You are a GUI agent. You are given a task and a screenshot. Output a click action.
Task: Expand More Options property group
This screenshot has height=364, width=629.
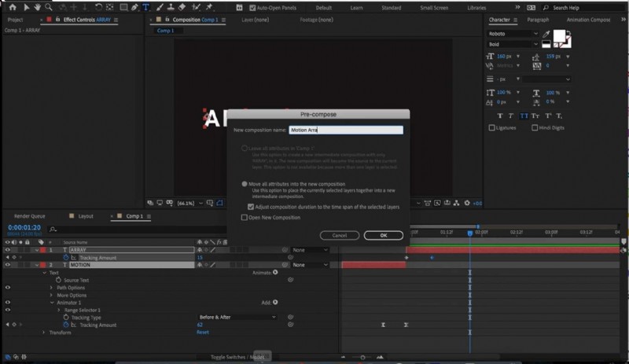point(51,295)
